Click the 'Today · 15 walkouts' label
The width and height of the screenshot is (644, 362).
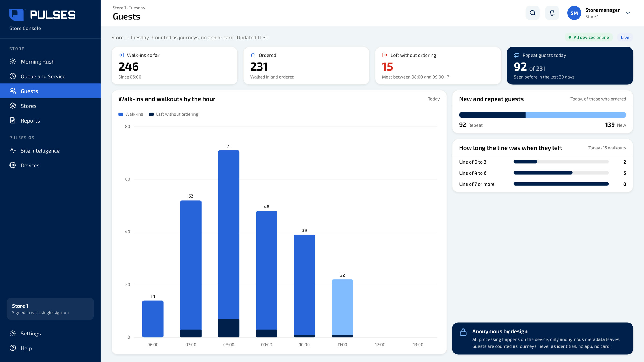tap(607, 148)
